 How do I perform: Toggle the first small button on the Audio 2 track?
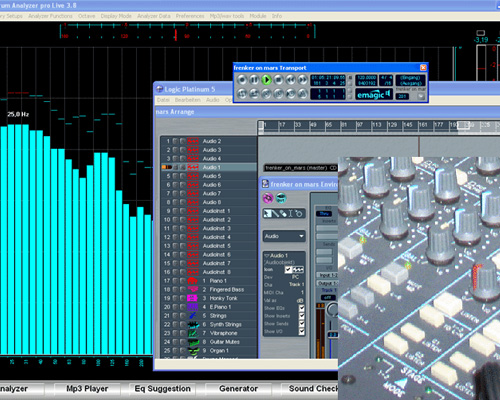point(175,141)
